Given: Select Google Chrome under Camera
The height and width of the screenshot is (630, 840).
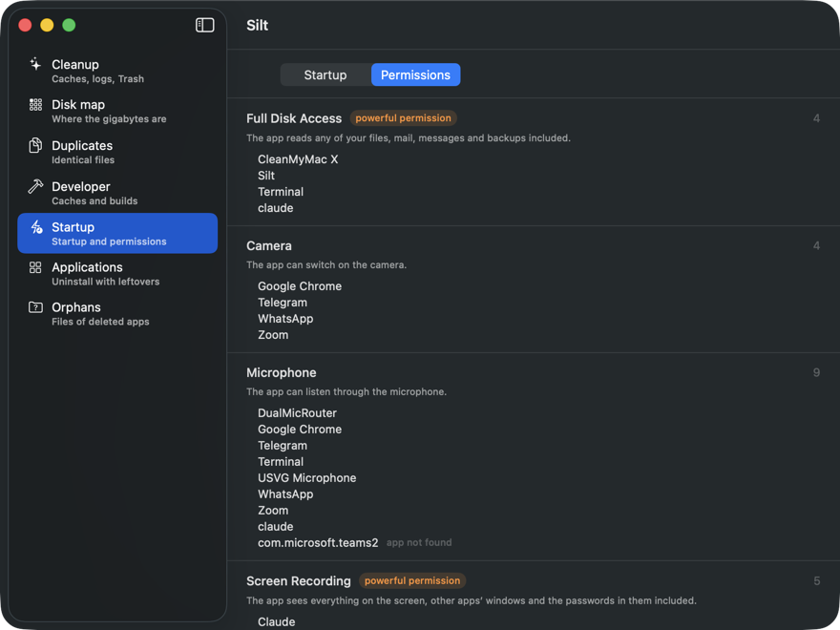Looking at the screenshot, I should tap(300, 286).
